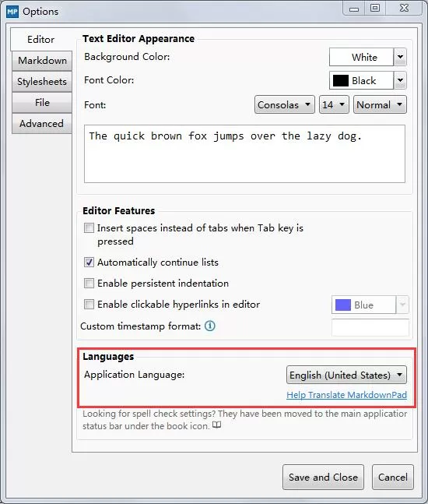428x504 pixels.
Task: Click the book icon in spell check note
Action: pyautogui.click(x=217, y=425)
